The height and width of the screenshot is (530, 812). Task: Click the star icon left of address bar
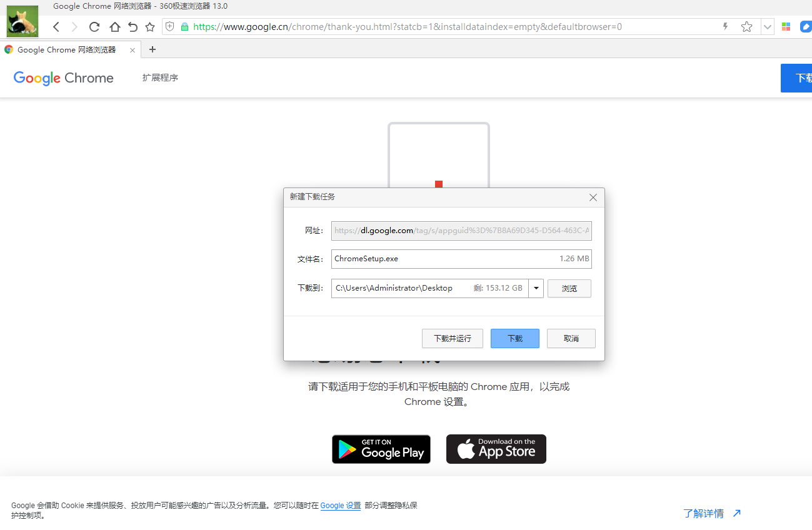(x=150, y=27)
